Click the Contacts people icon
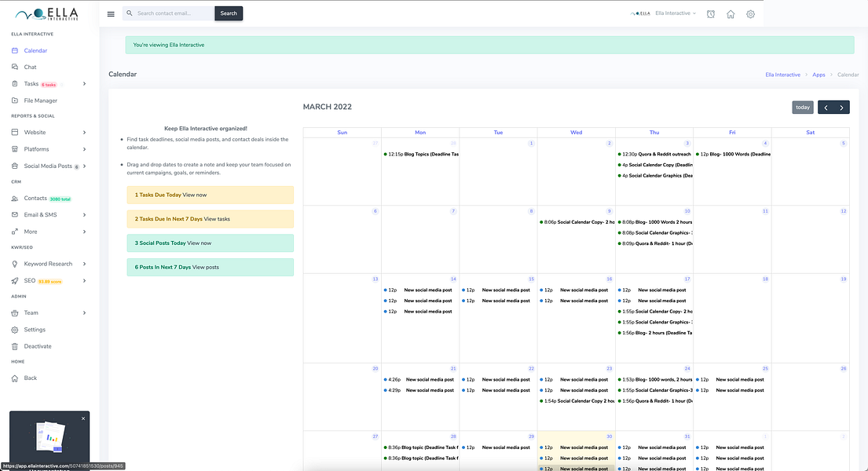This screenshot has width=868, height=471. pyautogui.click(x=15, y=198)
